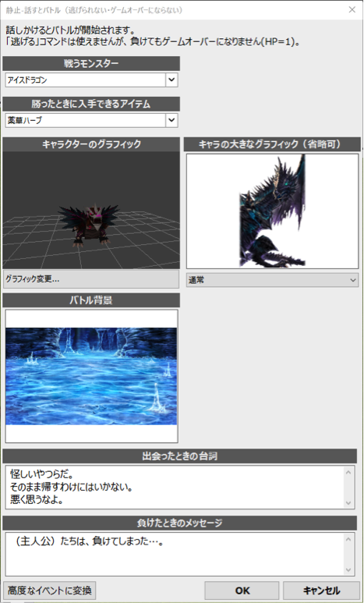Click the defeat message scrollbar down arrow

(348, 569)
